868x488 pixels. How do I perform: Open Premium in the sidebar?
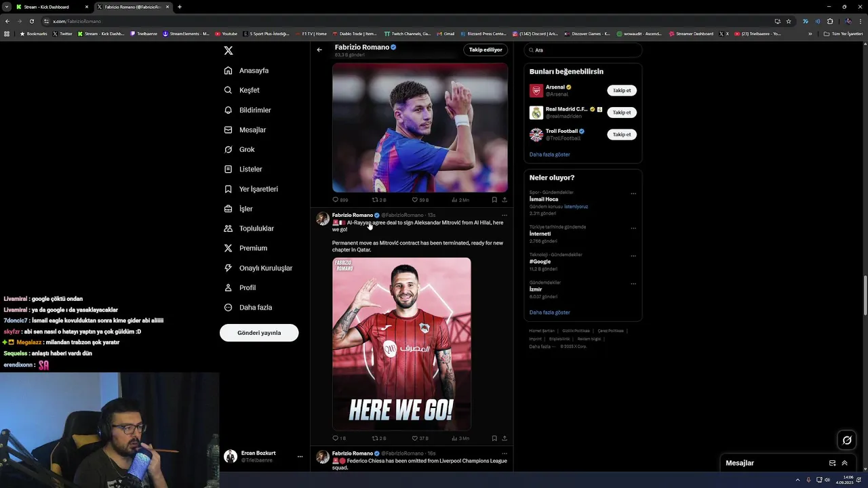tap(245, 248)
